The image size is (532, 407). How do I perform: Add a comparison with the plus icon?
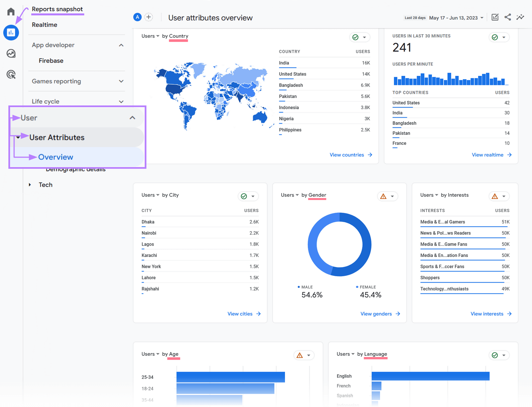149,17
